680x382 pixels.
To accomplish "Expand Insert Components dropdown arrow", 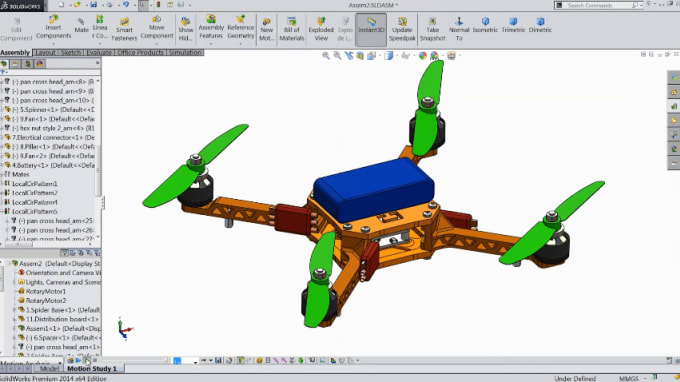I will point(53,43).
